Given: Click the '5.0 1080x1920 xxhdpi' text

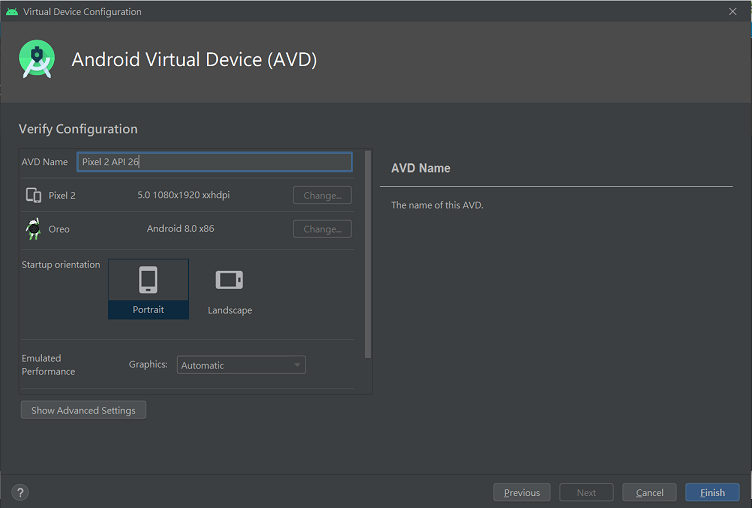Looking at the screenshot, I should click(183, 195).
